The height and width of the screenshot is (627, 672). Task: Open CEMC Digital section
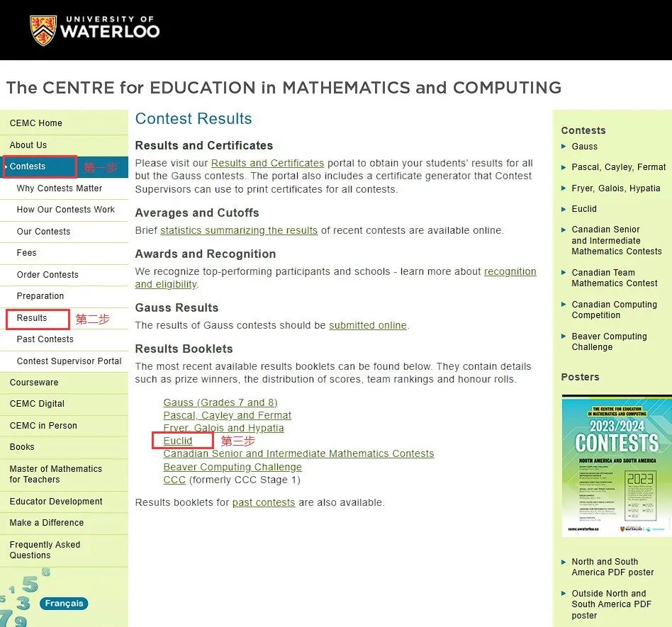pos(37,403)
